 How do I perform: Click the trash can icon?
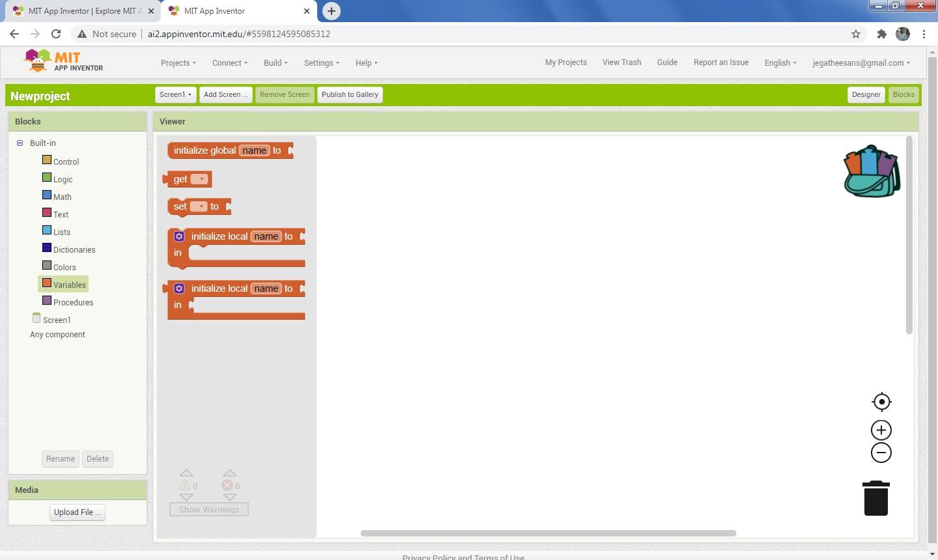pyautogui.click(x=875, y=498)
